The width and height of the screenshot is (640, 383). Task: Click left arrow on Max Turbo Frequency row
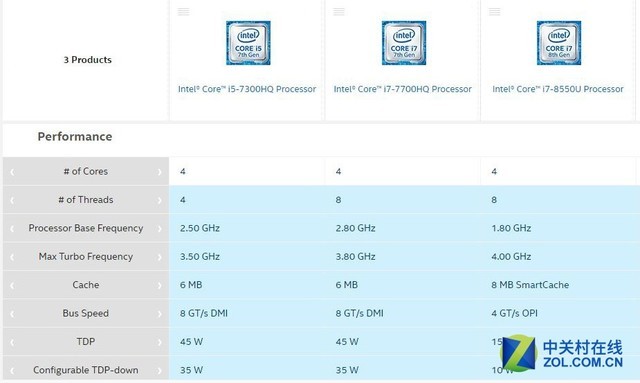12,257
